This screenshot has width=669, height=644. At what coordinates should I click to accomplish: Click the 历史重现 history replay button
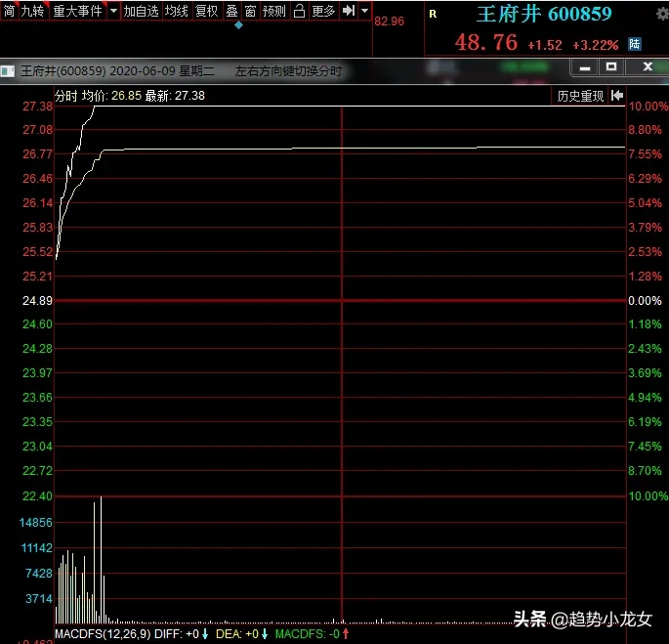click(580, 96)
